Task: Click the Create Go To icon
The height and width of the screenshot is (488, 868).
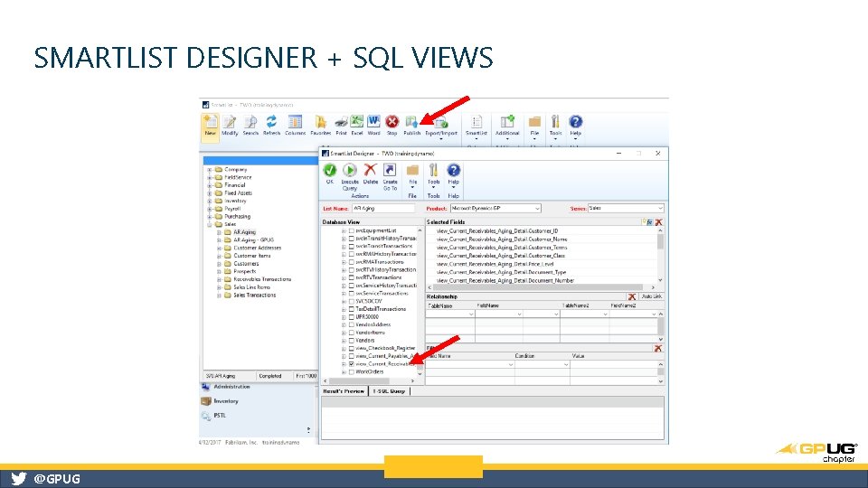Action: click(x=390, y=171)
